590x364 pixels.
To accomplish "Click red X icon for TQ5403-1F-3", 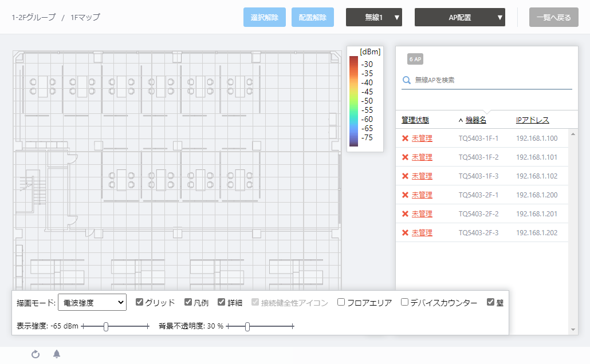I will (x=405, y=176).
